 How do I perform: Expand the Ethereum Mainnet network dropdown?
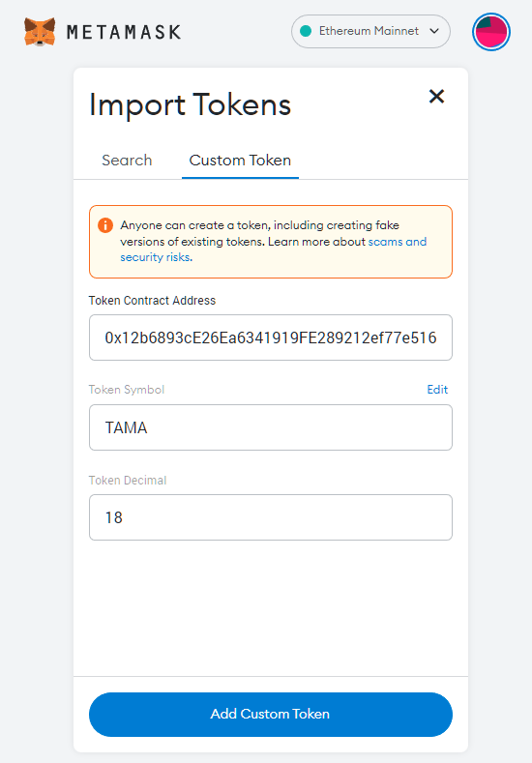point(370,31)
